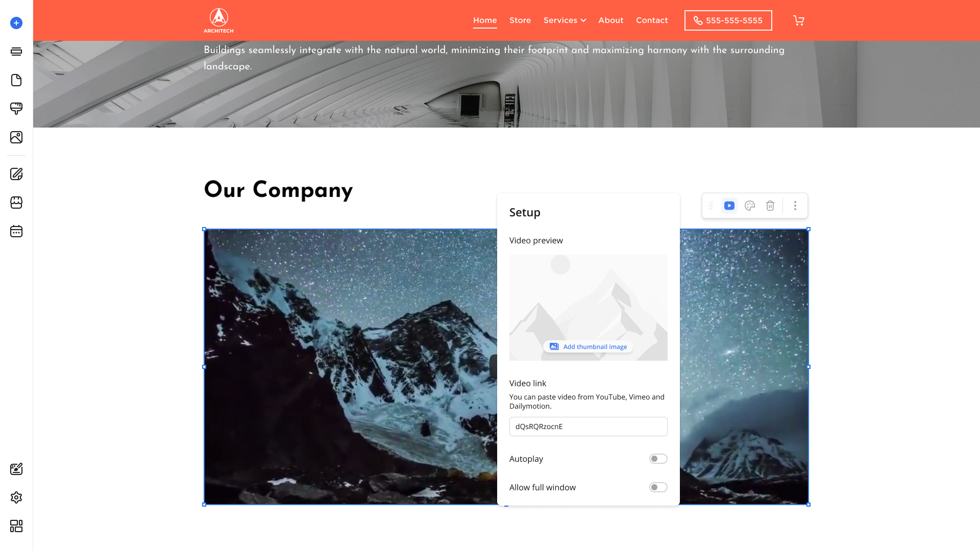
Task: Click the 555-555-5555 phone button
Action: point(728,20)
